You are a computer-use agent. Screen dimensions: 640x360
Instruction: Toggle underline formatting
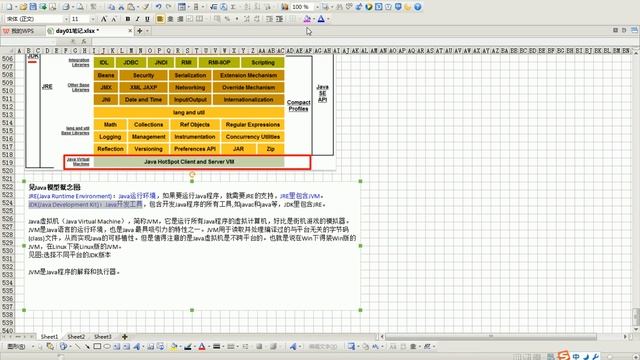[147, 19]
